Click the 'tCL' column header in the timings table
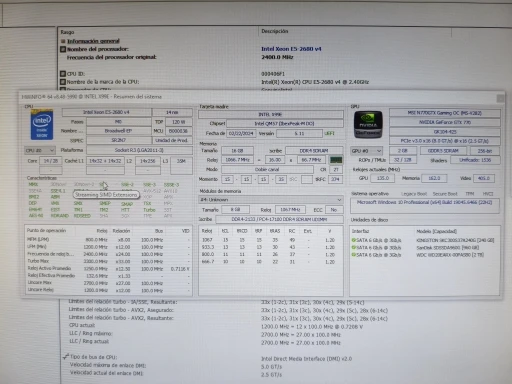Image resolution: width=512 pixels, height=384 pixels. (x=225, y=231)
